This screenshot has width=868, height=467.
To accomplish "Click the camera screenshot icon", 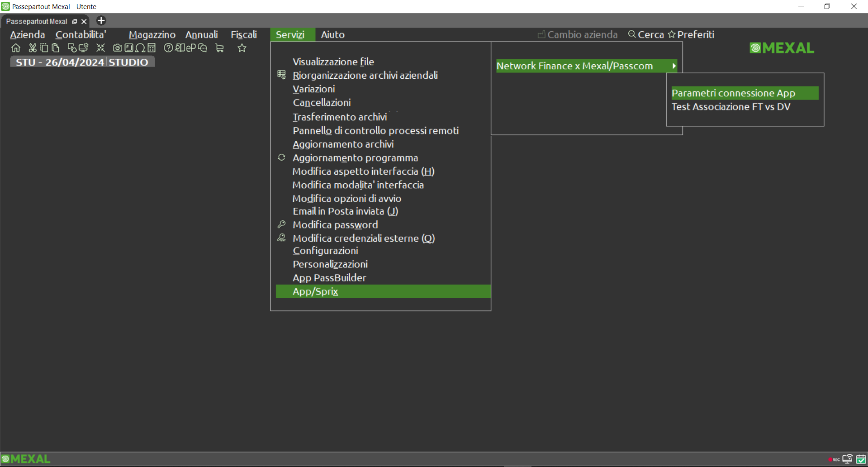I will tap(117, 48).
